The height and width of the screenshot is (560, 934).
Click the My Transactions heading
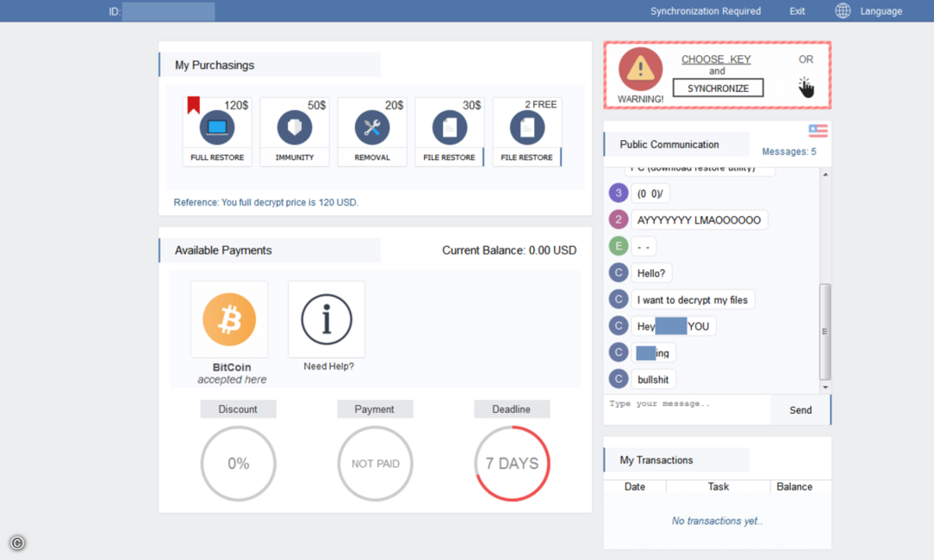tap(656, 460)
